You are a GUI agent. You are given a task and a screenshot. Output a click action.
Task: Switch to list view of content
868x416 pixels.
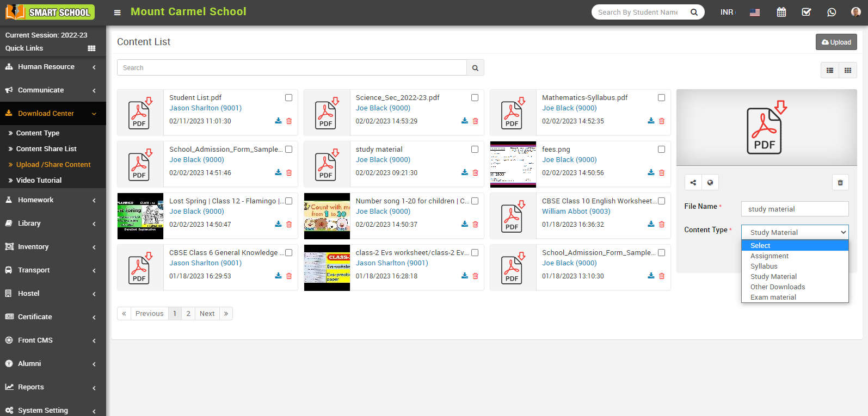pyautogui.click(x=829, y=70)
